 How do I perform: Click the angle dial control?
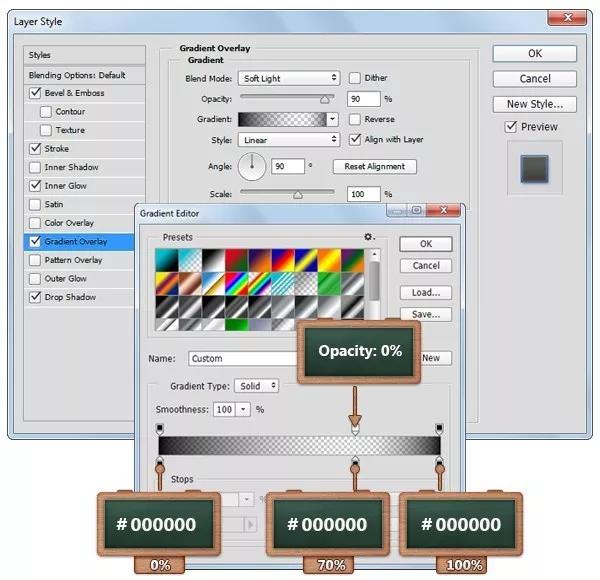click(251, 167)
